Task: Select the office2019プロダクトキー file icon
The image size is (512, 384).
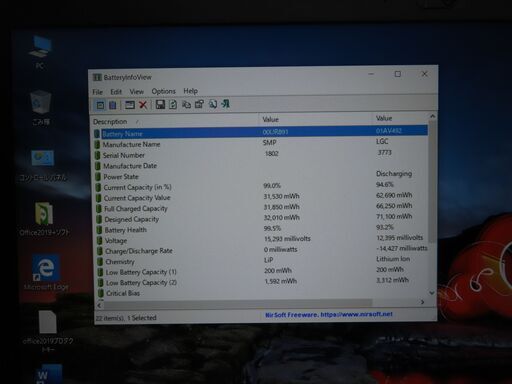Action: coord(48,331)
